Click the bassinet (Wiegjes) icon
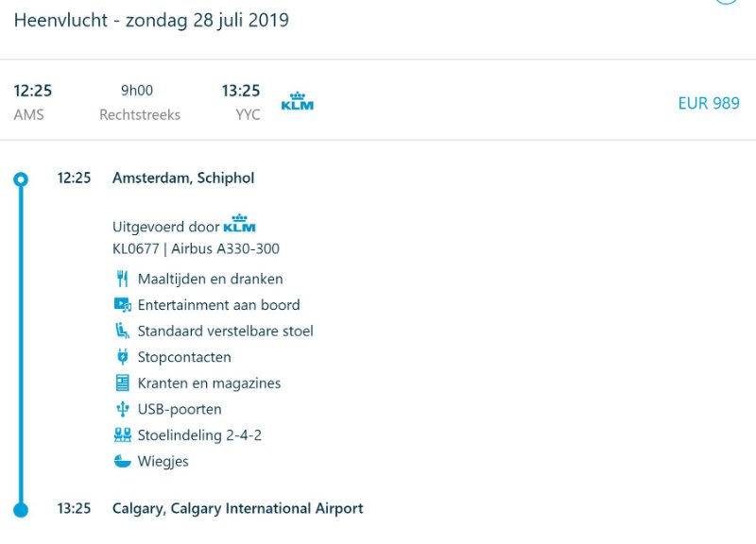 [x=122, y=462]
